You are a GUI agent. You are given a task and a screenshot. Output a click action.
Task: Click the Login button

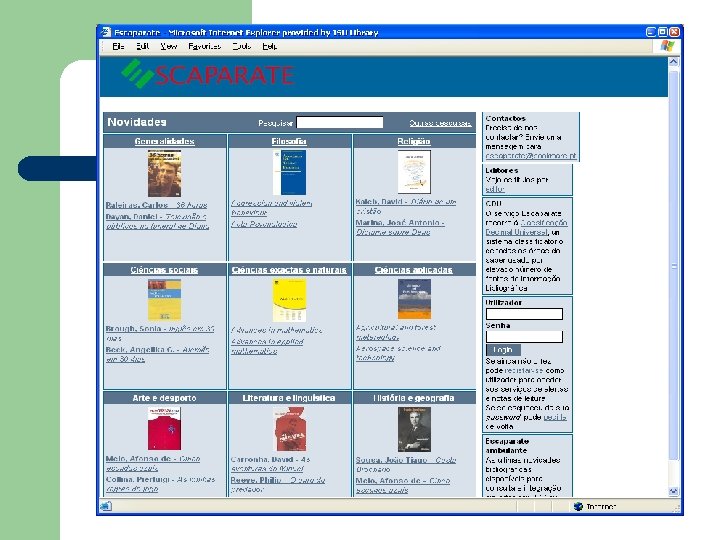pos(503,350)
